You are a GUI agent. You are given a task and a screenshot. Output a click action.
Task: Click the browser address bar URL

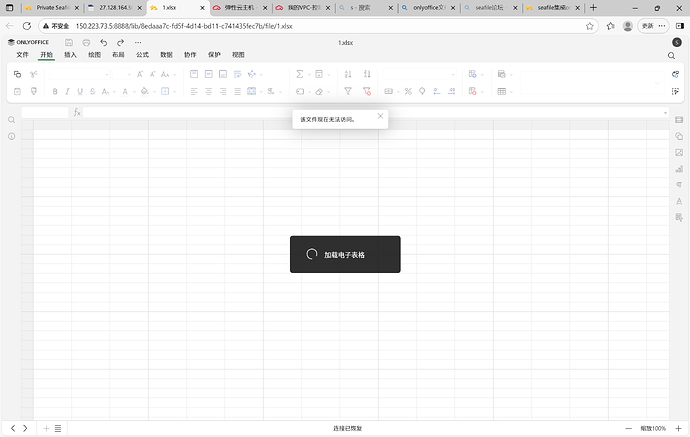pos(200,25)
